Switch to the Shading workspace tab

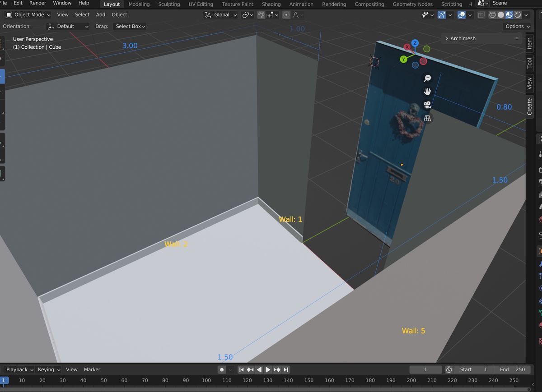pyautogui.click(x=271, y=4)
